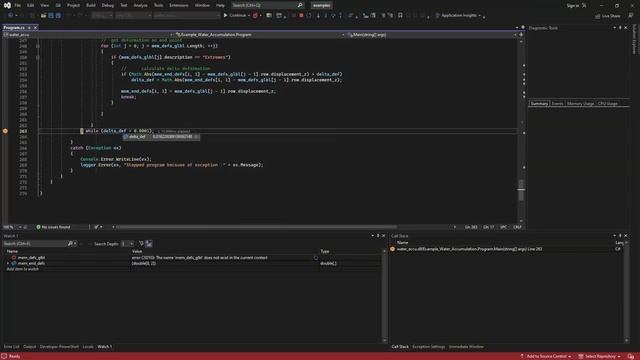Image resolution: width=640 pixels, height=360 pixels.
Task: Switch to the Exception Settings tab
Action: 428,347
